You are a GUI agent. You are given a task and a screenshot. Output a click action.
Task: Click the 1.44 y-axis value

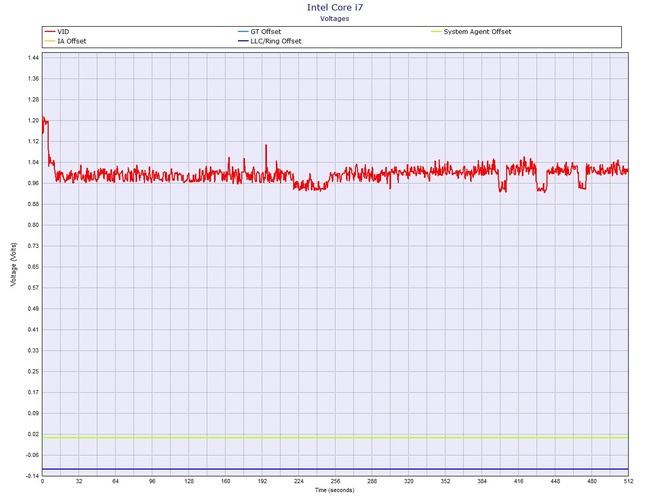click(34, 57)
